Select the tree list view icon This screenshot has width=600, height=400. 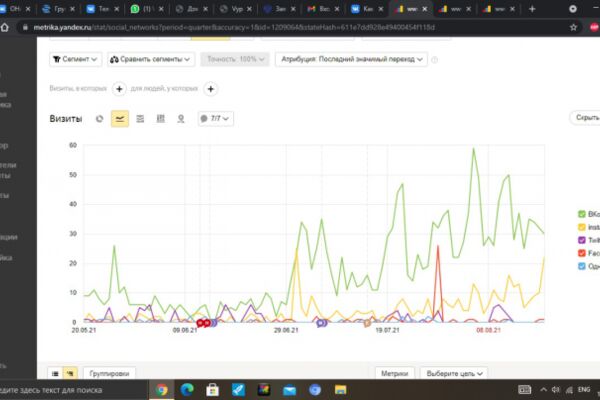tap(70, 373)
